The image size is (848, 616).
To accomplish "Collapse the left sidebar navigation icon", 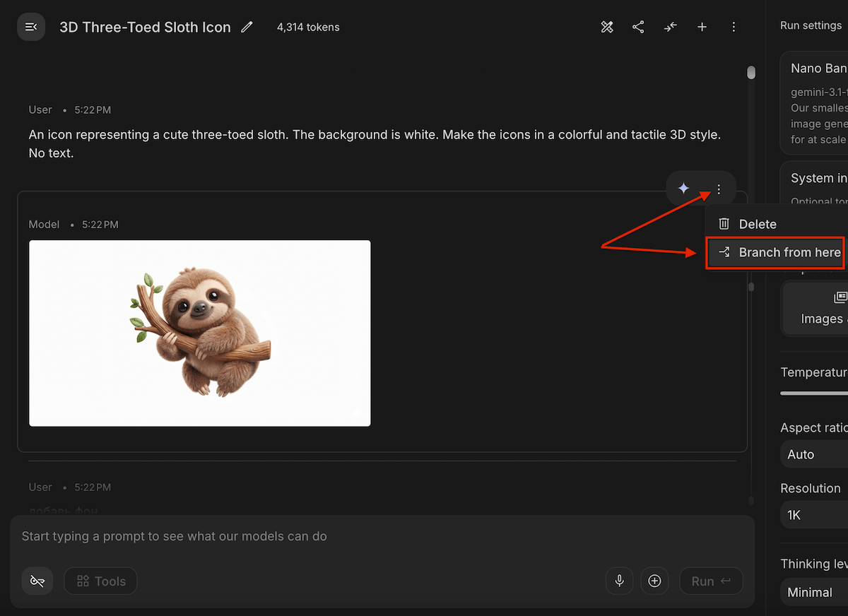I will 31,27.
